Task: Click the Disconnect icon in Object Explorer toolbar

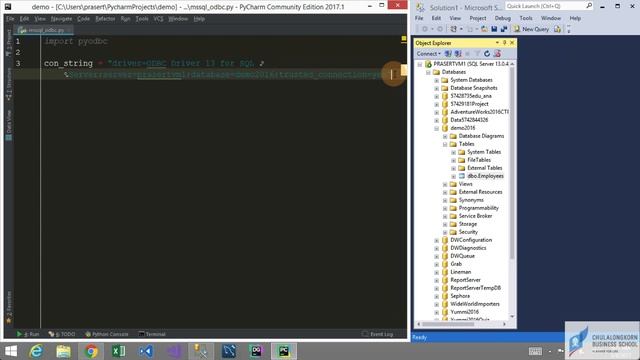Action: (x=458, y=53)
